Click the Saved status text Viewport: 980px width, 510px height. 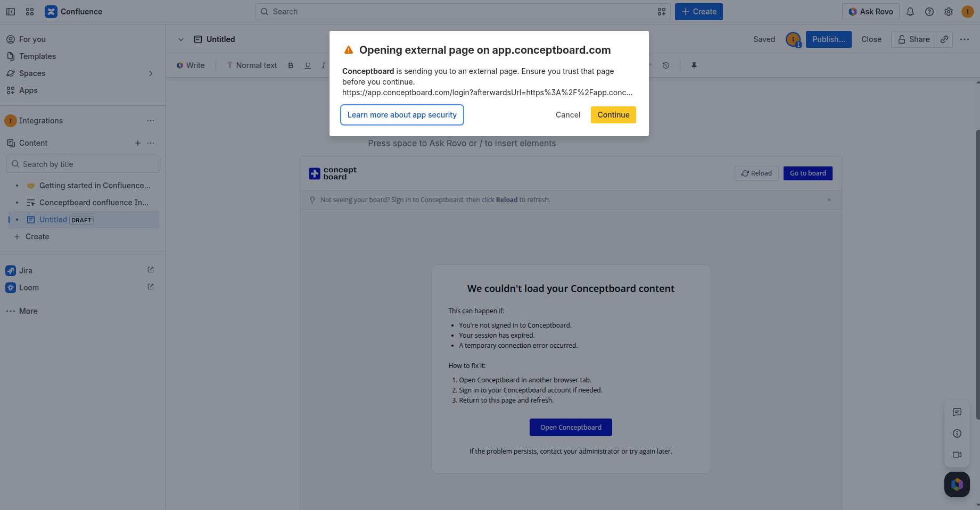point(764,39)
